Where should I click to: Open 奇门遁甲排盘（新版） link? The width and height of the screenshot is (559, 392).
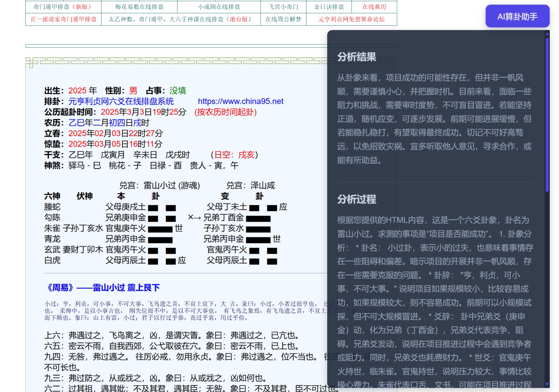point(63,7)
